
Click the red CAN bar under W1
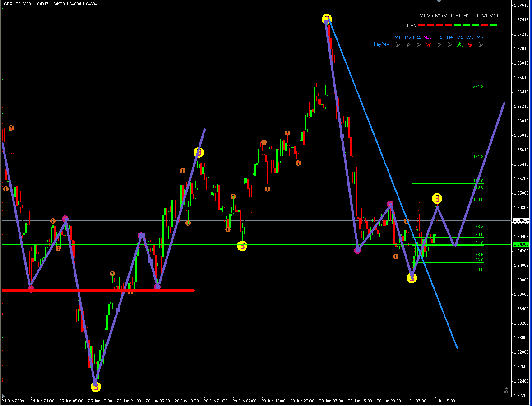[485, 25]
